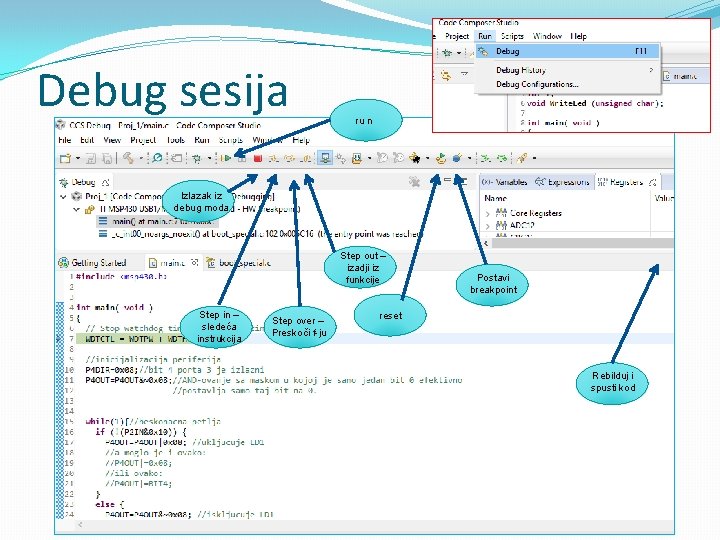Click the green Resume (run) button

tap(225, 158)
